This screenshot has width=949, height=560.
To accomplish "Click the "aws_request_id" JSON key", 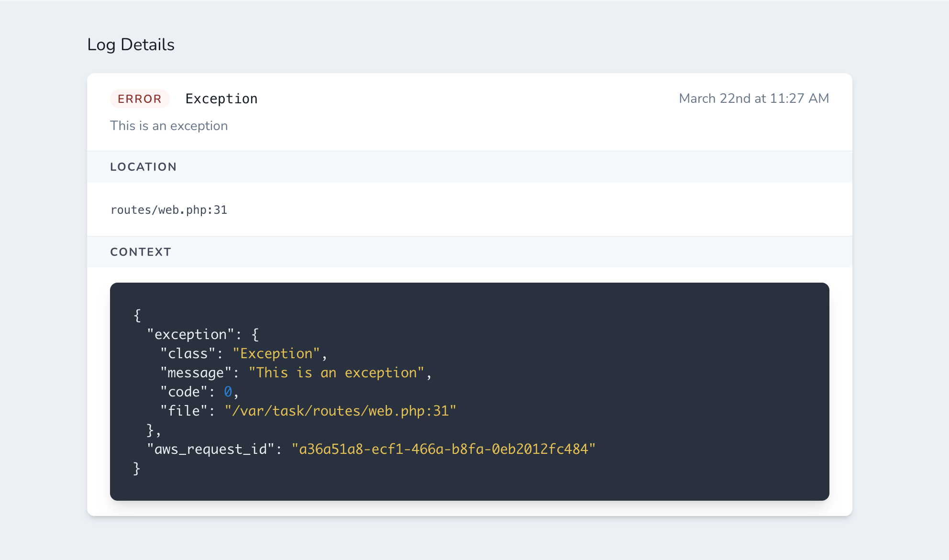I will click(x=210, y=449).
